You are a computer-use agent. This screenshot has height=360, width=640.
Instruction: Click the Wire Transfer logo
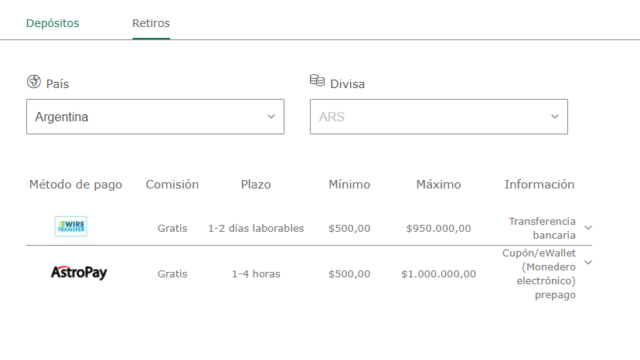coord(71,226)
